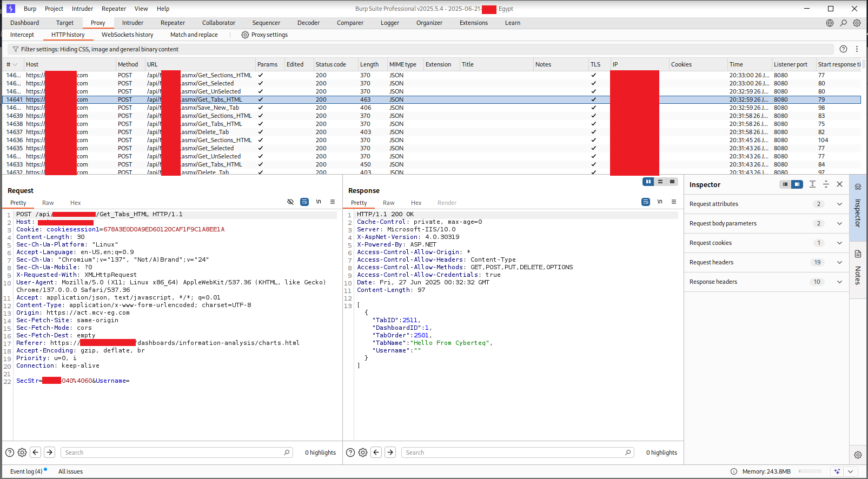
Task: Expand Request headers section chevron
Action: (x=839, y=262)
